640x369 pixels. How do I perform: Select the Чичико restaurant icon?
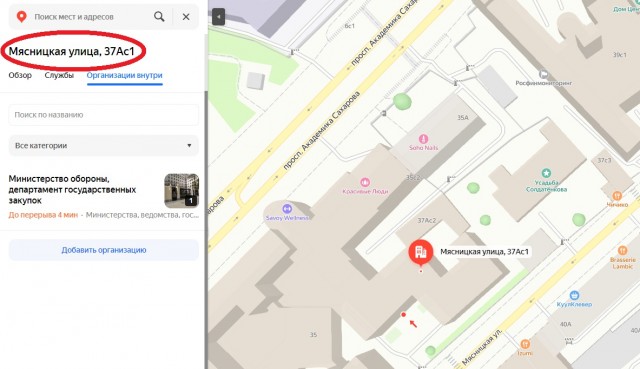617,196
